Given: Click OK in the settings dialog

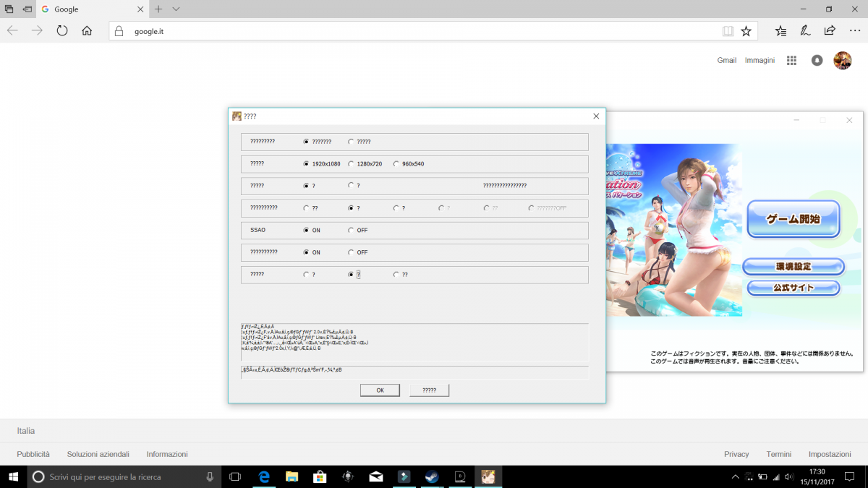Looking at the screenshot, I should pos(380,390).
